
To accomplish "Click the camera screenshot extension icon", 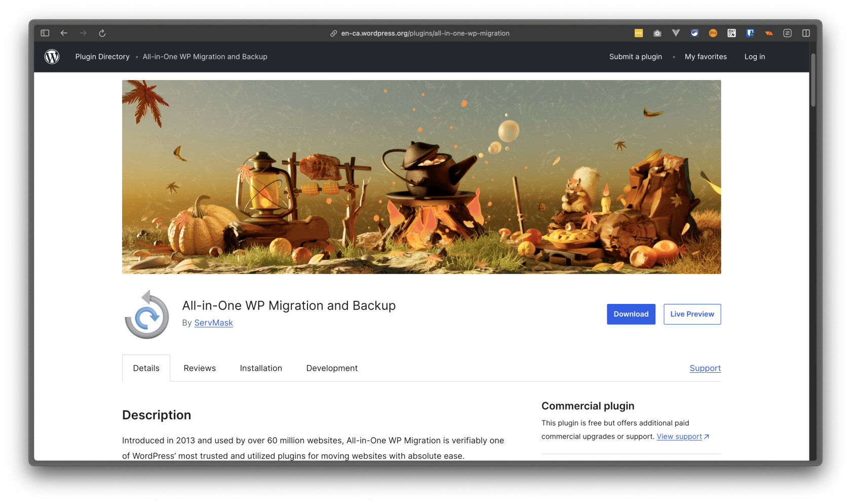I will tap(657, 33).
